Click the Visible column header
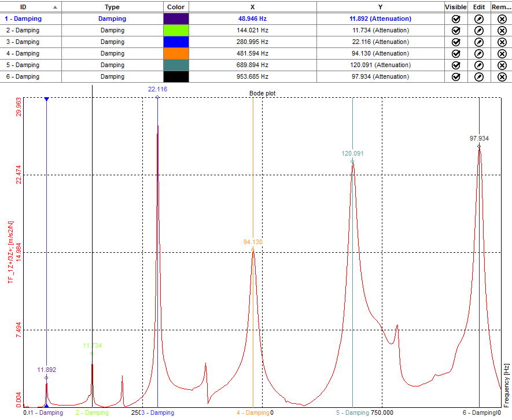 point(456,7)
